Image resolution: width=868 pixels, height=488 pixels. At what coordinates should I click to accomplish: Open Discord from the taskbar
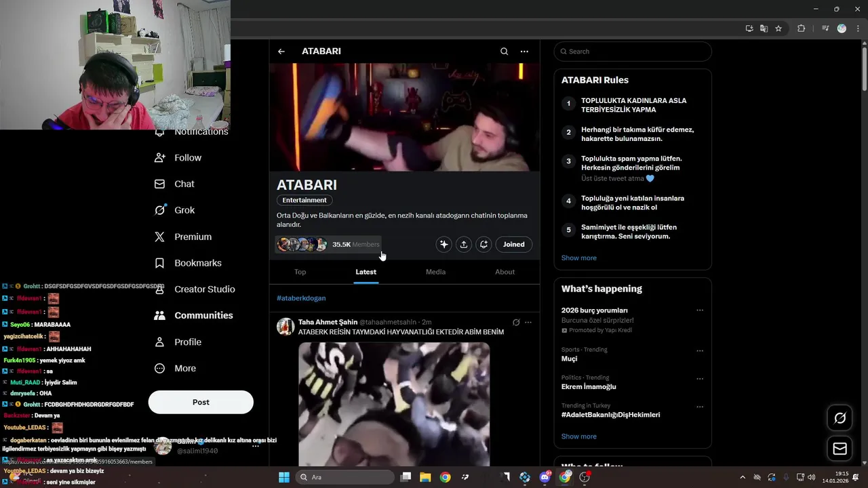pyautogui.click(x=545, y=477)
